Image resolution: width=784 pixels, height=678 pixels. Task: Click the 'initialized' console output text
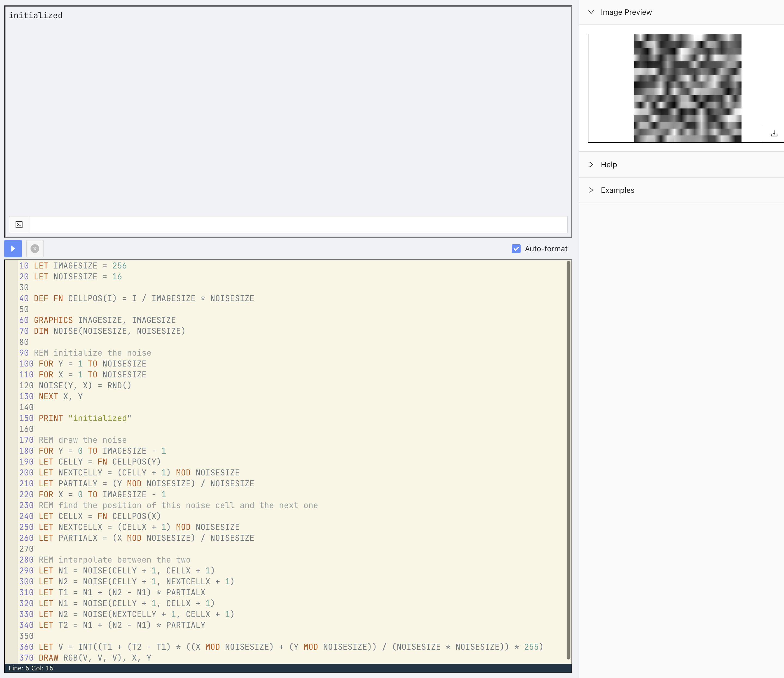click(x=36, y=16)
